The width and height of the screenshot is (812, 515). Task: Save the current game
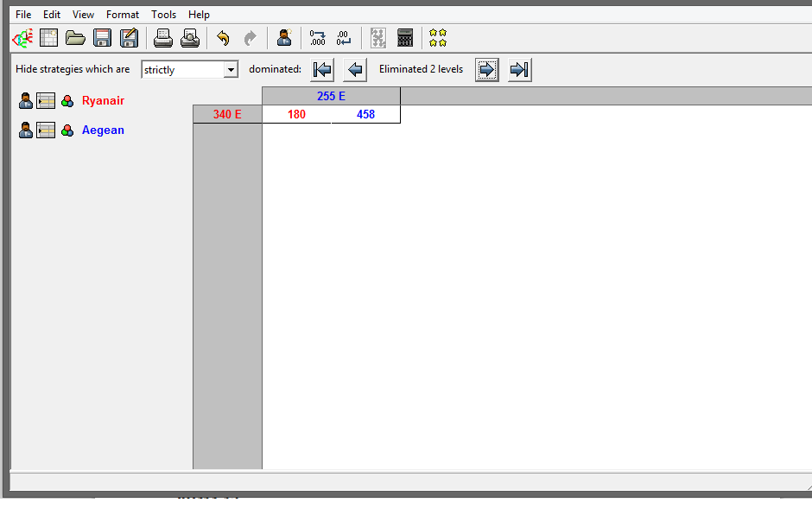[x=102, y=38]
